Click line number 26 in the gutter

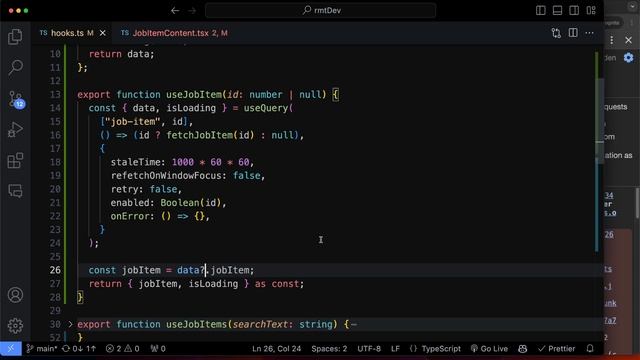55,270
